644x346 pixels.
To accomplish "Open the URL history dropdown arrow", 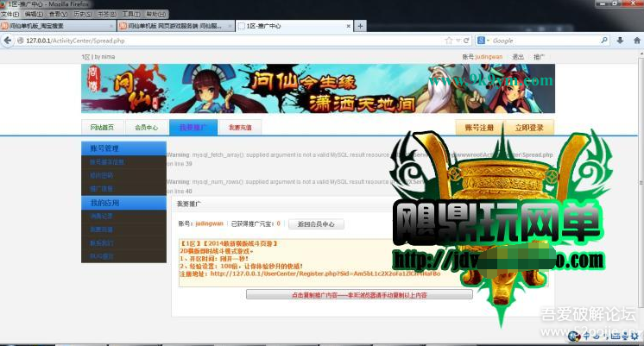I will point(459,41).
